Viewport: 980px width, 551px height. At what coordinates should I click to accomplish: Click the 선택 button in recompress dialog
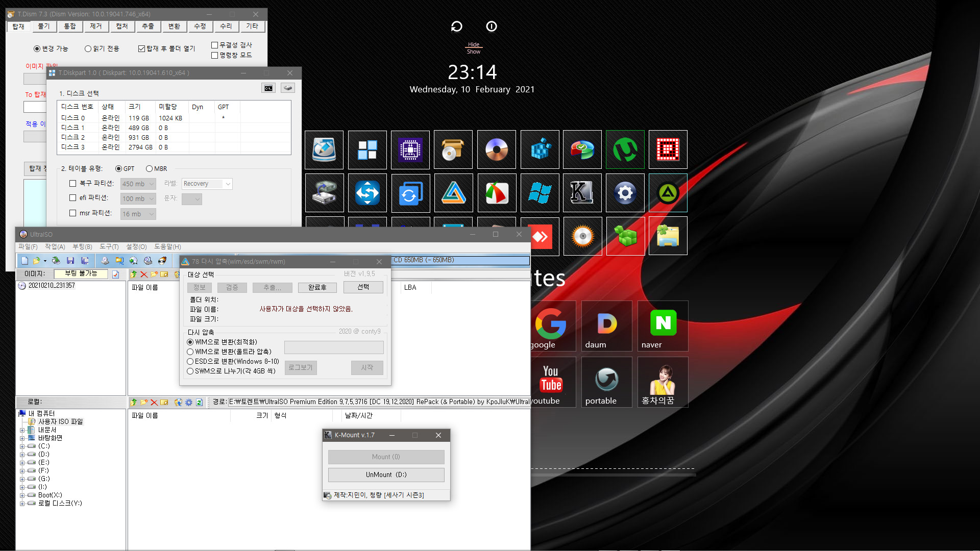point(363,287)
